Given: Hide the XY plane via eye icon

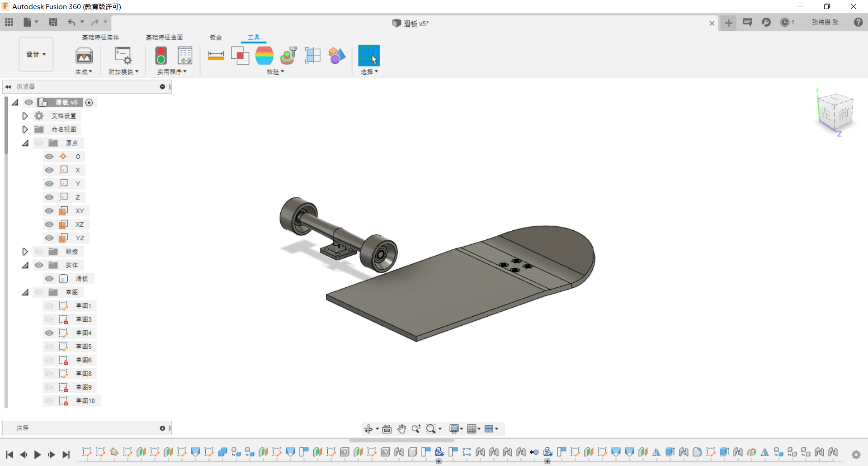Looking at the screenshot, I should pos(49,211).
